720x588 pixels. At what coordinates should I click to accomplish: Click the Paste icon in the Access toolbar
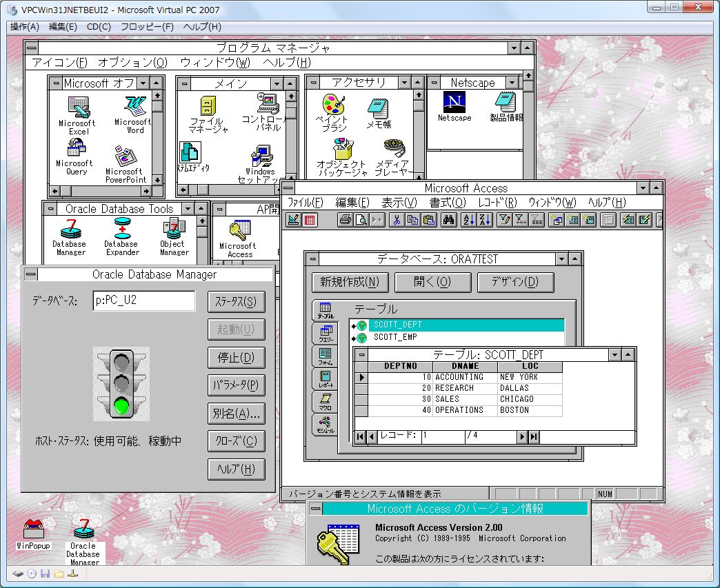pyautogui.click(x=429, y=221)
